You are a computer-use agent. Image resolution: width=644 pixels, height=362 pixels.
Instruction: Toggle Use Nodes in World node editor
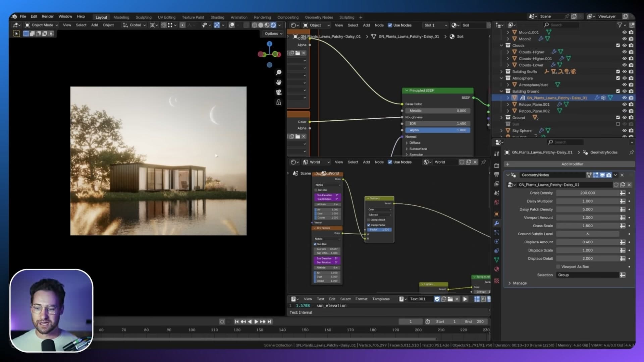tap(390, 162)
